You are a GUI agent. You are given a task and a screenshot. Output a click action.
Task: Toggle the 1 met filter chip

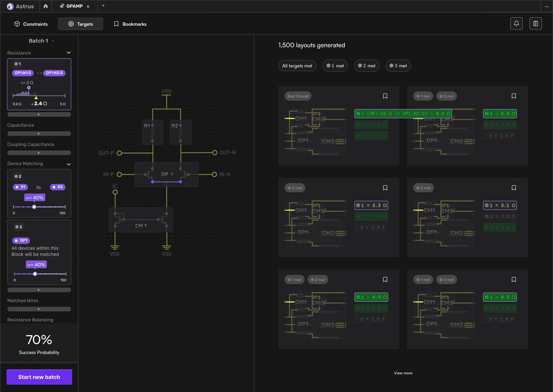335,66
